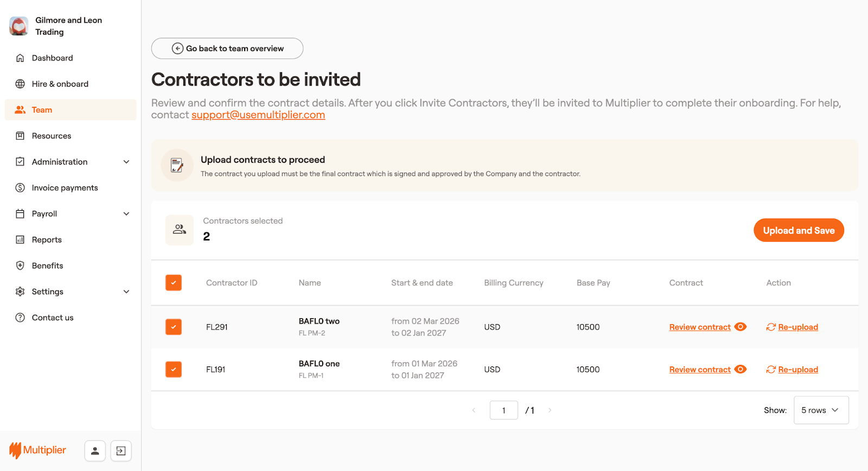The height and width of the screenshot is (471, 868).
Task: Click next page arrow in pagination
Action: click(550, 410)
